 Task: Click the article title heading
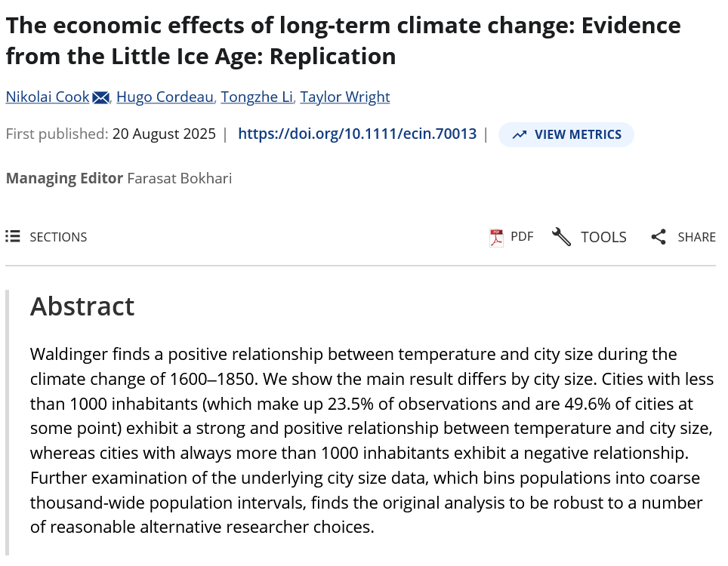343,41
